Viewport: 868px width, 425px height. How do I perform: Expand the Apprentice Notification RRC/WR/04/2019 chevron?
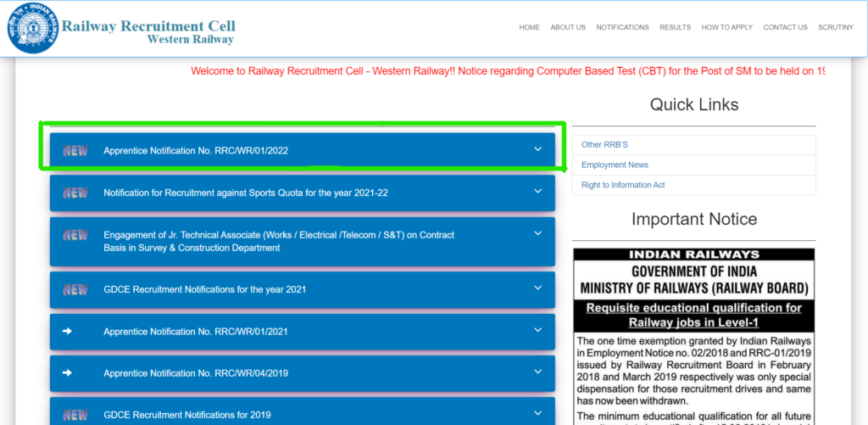[x=537, y=372]
